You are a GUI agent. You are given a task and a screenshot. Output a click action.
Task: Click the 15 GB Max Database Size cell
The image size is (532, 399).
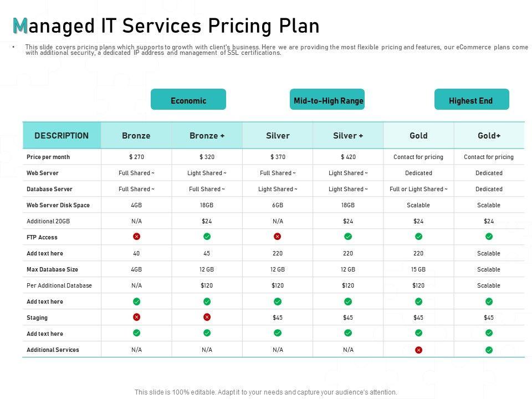tap(418, 269)
